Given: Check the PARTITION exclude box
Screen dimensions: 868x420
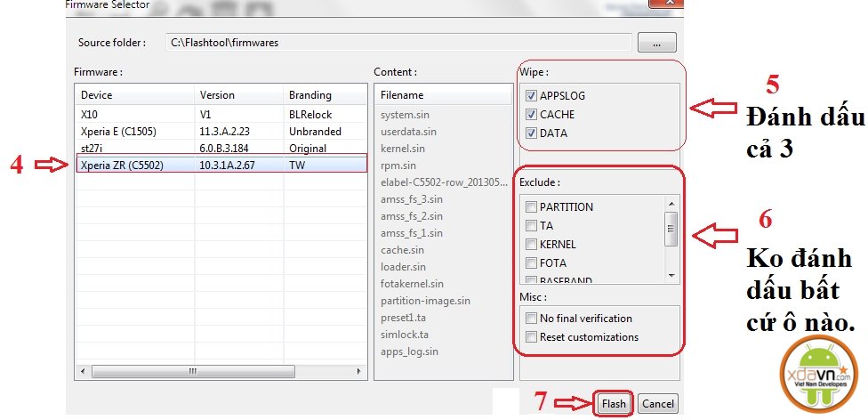Looking at the screenshot, I should point(532,207).
